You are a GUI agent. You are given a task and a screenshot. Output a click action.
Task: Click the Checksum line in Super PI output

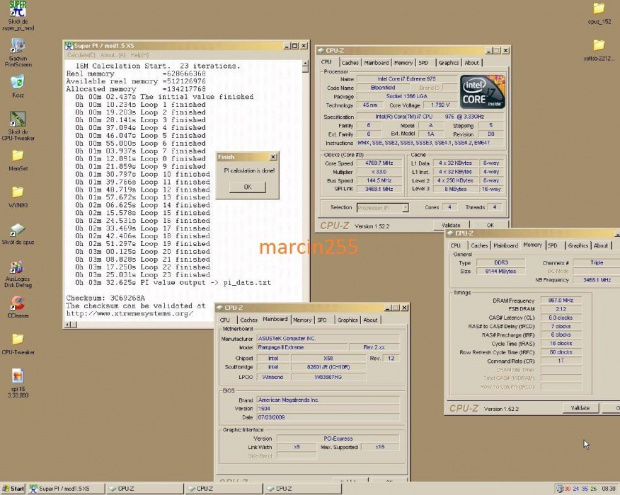(106, 298)
